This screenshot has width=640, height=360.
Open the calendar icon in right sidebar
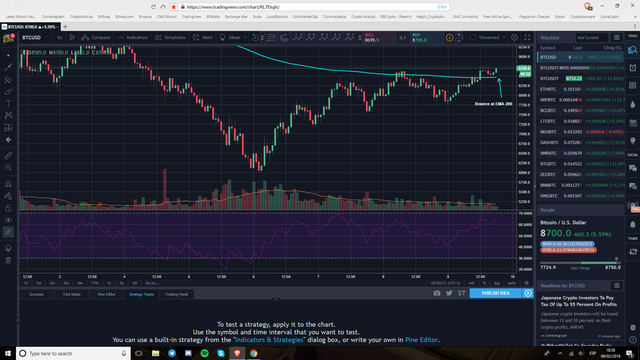point(633,122)
